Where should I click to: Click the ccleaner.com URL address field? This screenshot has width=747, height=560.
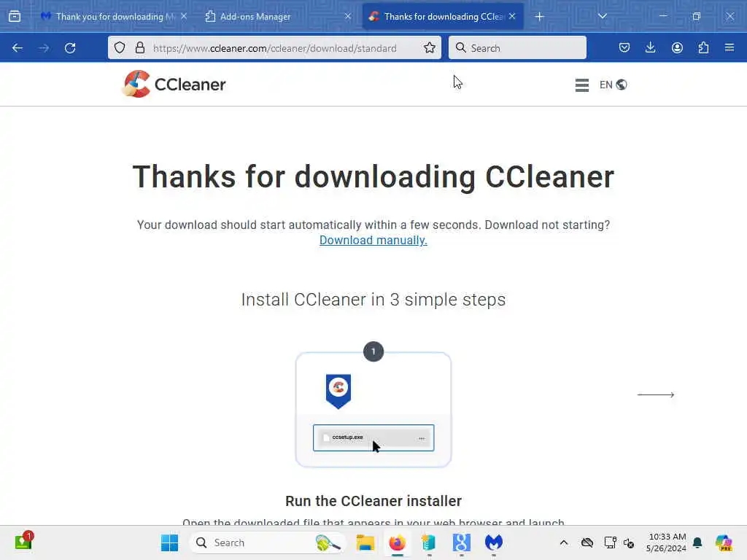(275, 48)
